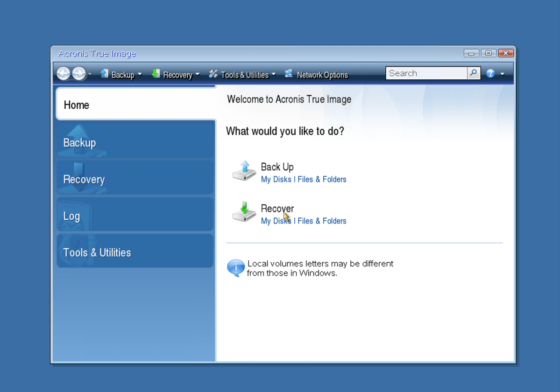Screen dimensions: 560x392
Task: Click the Network Options icon
Action: tap(289, 73)
